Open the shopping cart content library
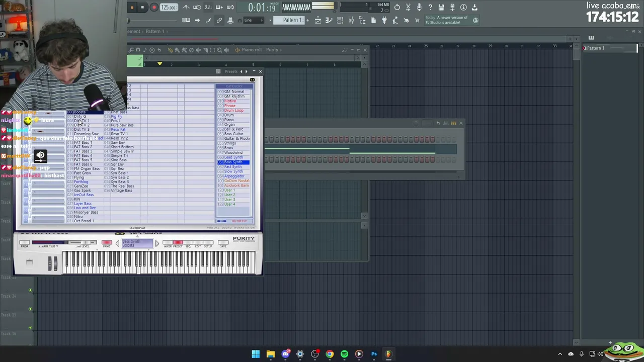 point(417,21)
